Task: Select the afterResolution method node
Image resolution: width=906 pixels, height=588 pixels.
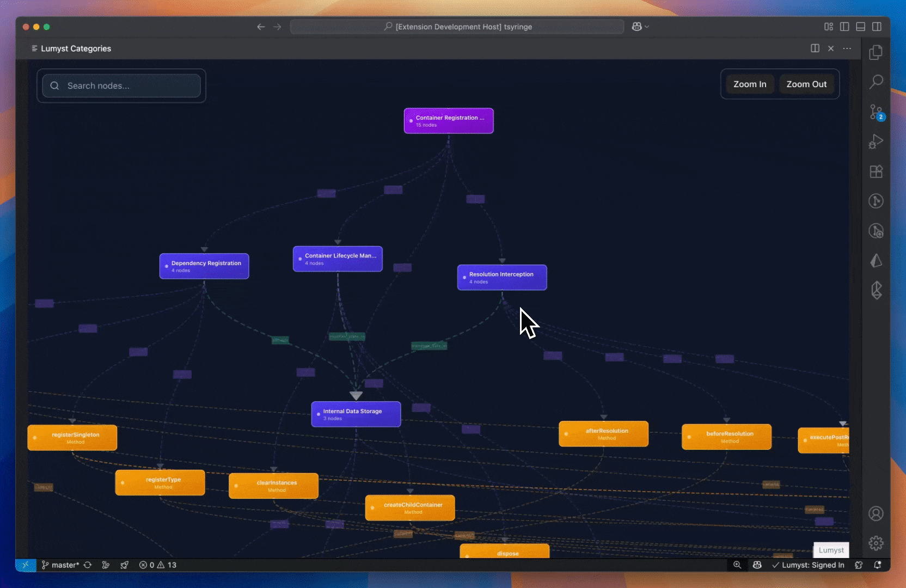Action: (603, 434)
